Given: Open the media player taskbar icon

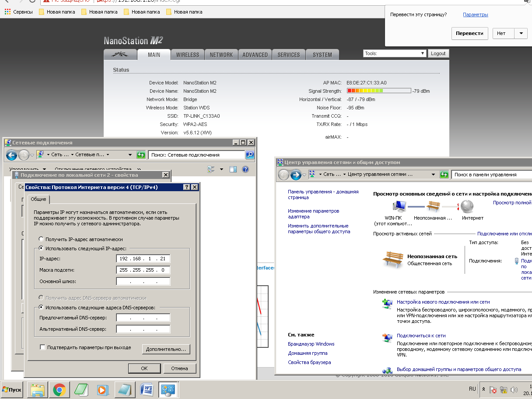Looking at the screenshot, I should (x=102, y=389).
